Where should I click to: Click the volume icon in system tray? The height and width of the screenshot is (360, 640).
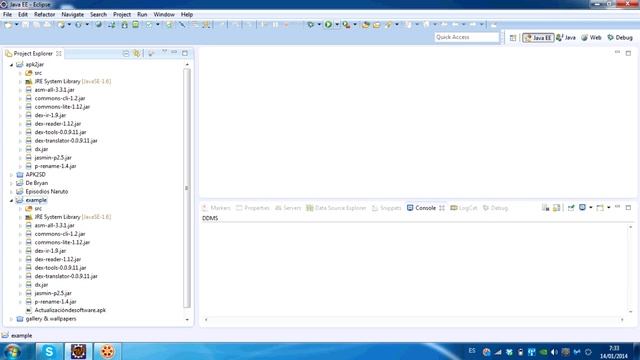(554, 352)
